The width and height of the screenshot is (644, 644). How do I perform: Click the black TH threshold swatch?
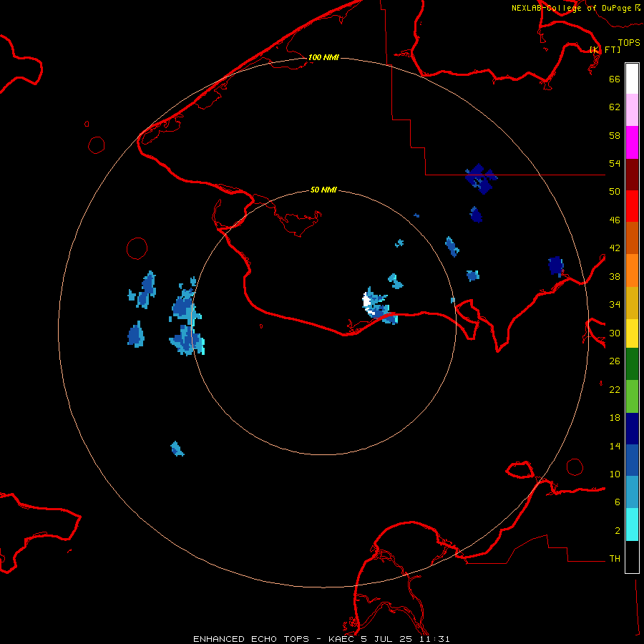(632, 557)
